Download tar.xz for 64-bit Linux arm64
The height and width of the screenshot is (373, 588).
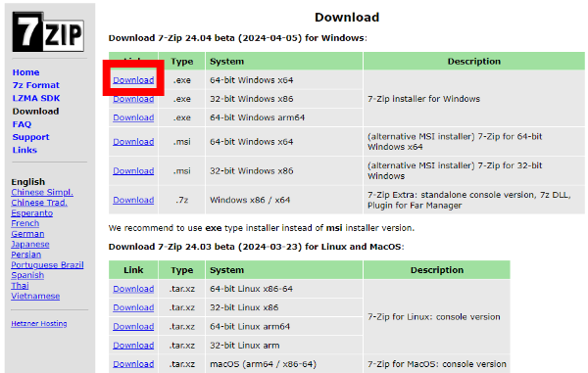pos(133,327)
